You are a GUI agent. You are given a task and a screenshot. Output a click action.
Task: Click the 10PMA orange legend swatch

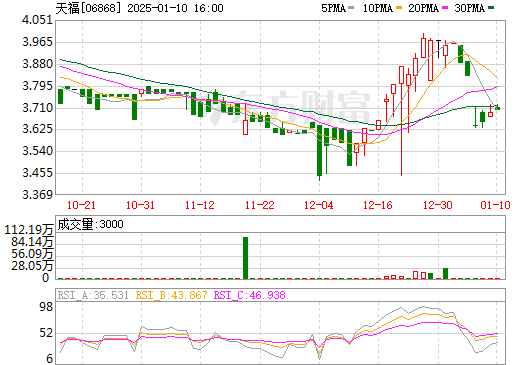(398, 7)
